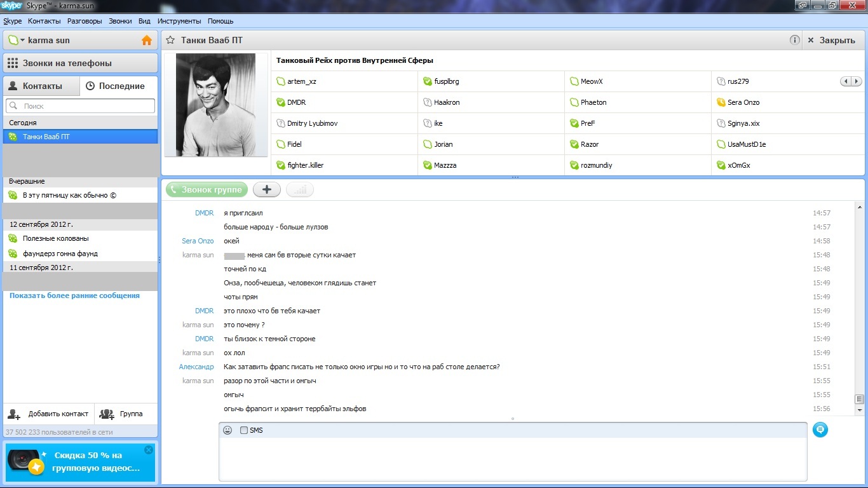Select participant UsaMustD1e
Screen dimensions: 868x488
pos(747,144)
